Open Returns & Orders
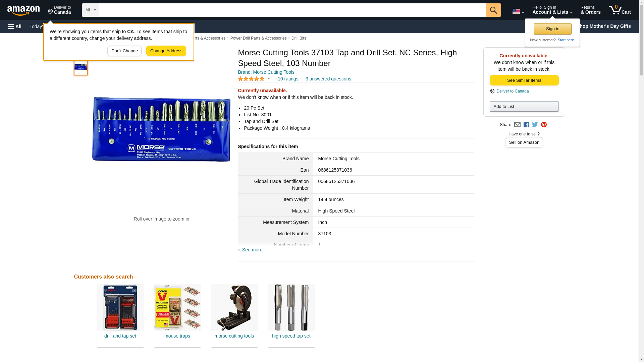Viewport: 644px width, 362px height. (x=590, y=10)
